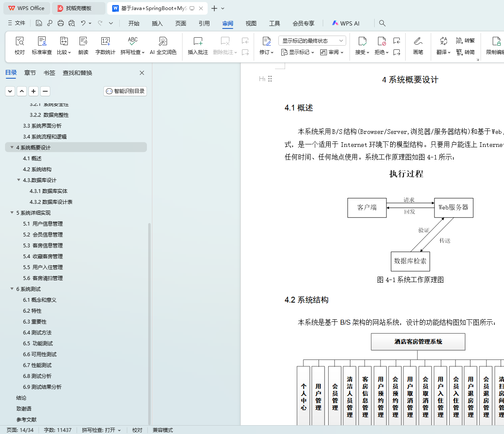Switch to the 开始 ribbon tab
Viewport: 504px width, 434px height.
click(x=134, y=23)
